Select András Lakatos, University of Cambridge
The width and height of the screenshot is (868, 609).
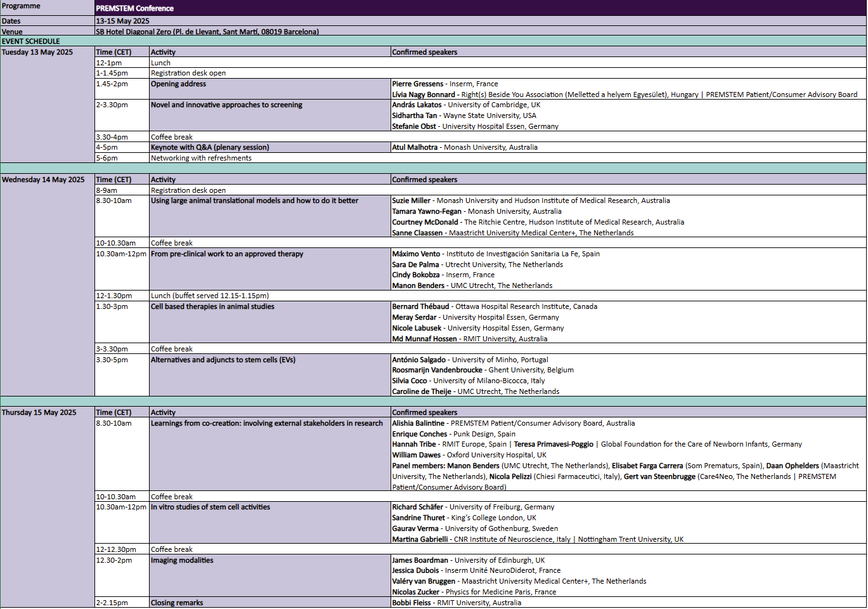click(x=466, y=105)
